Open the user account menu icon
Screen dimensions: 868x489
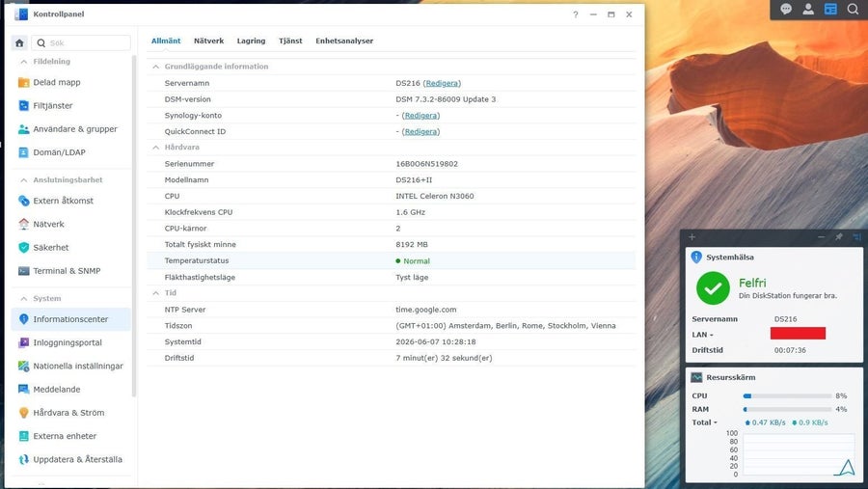point(808,9)
